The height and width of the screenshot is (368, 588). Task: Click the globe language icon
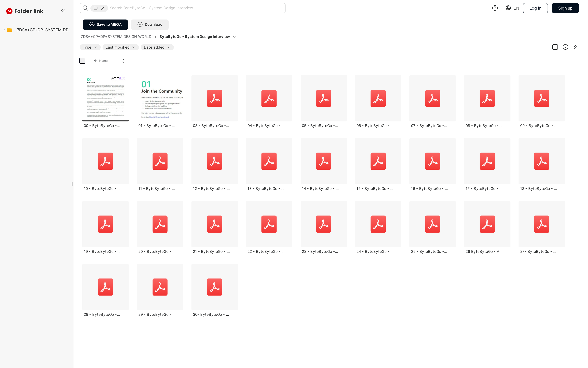[x=508, y=8]
